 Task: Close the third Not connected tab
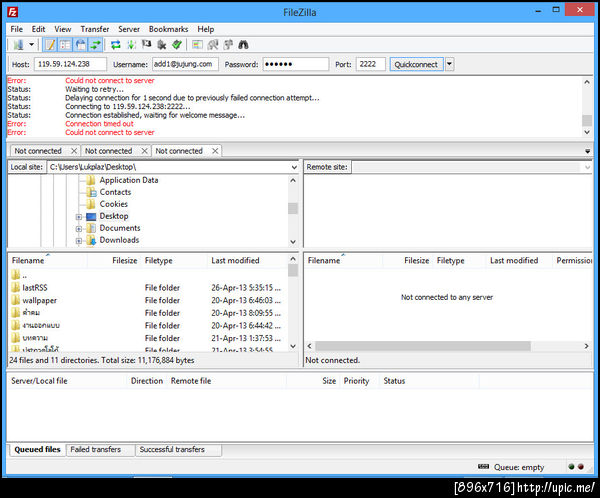click(x=215, y=151)
